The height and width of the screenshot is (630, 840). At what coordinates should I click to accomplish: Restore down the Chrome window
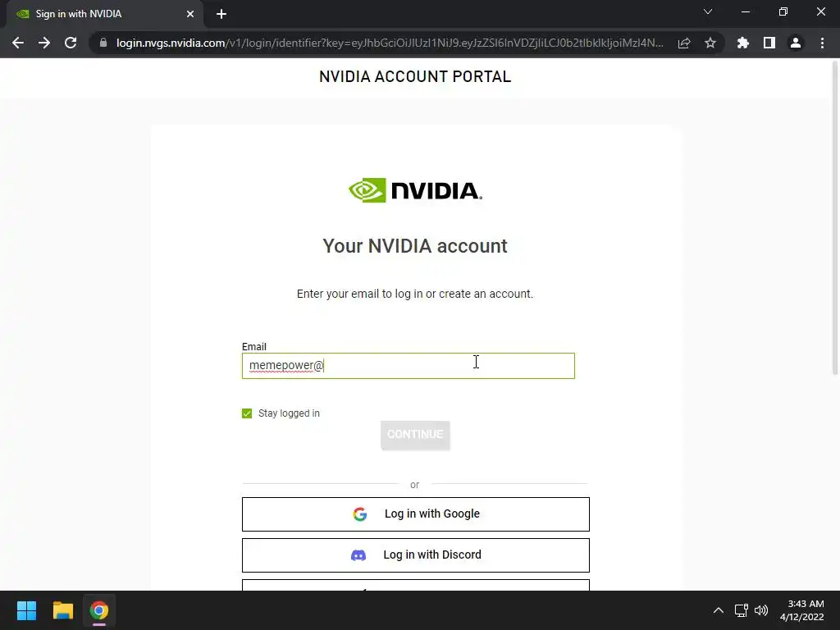(x=783, y=11)
